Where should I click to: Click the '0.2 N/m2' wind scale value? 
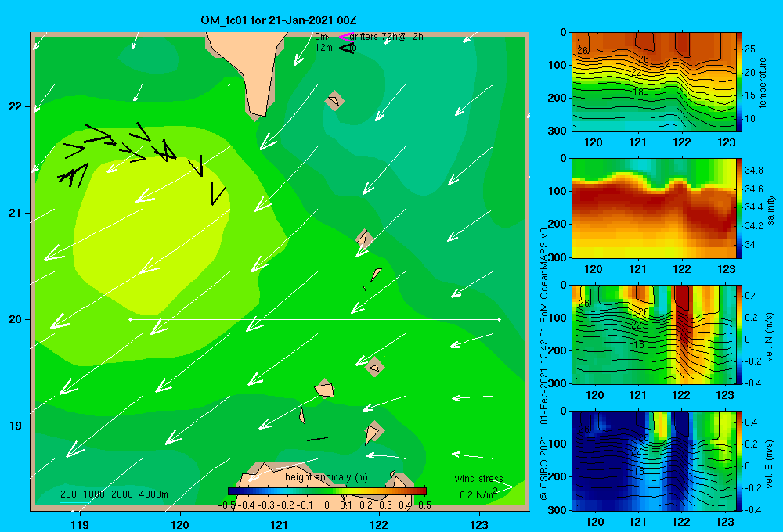tap(478, 494)
